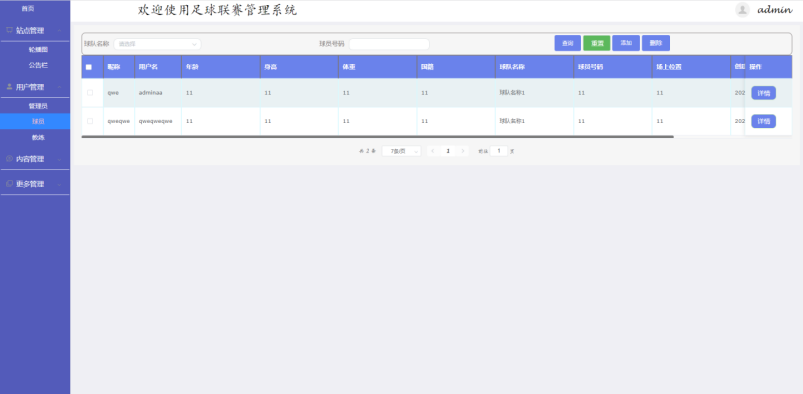Click the green 重置 button
The width and height of the screenshot is (803, 394).
tap(597, 43)
